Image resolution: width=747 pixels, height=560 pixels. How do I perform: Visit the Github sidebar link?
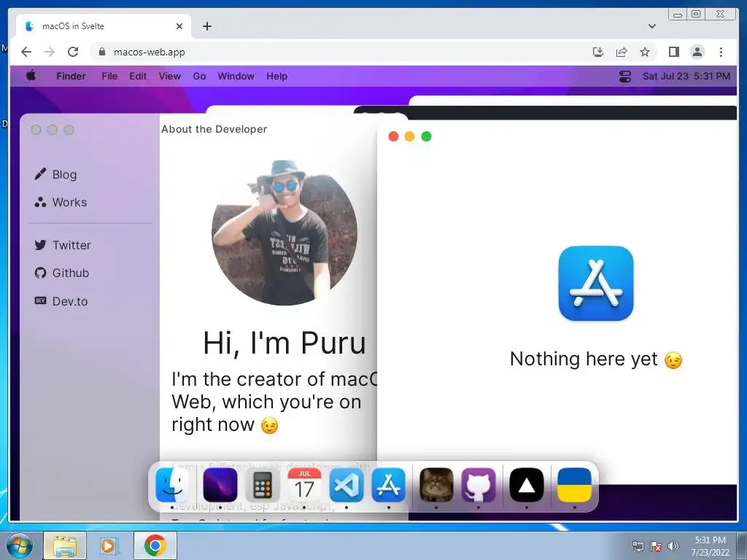tap(62, 273)
